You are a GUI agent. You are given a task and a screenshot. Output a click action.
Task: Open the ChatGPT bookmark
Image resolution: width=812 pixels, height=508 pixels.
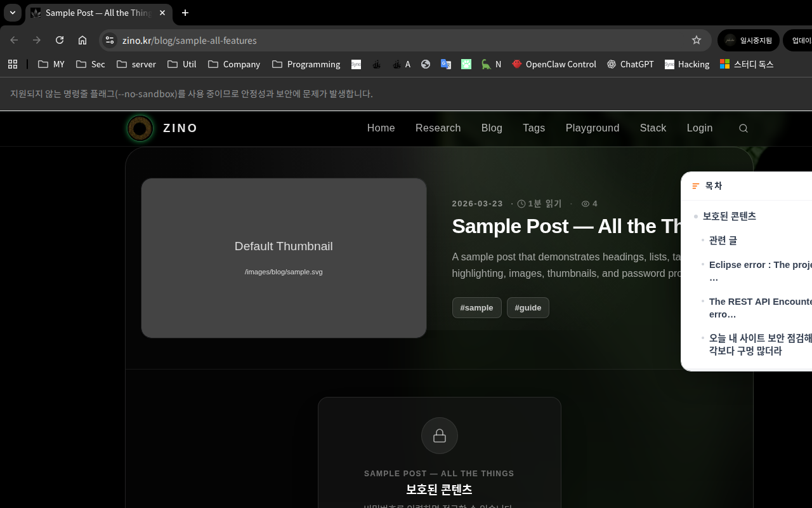tap(630, 64)
